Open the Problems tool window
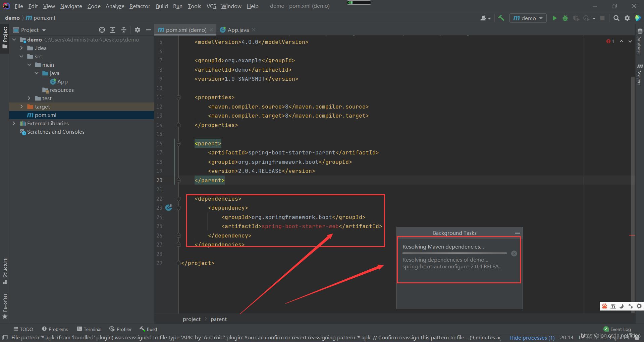 (55, 329)
